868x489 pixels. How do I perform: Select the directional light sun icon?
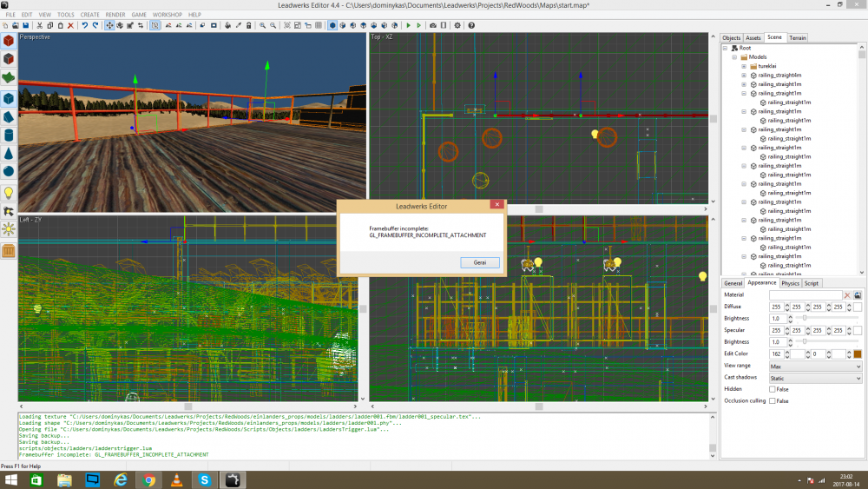8,229
